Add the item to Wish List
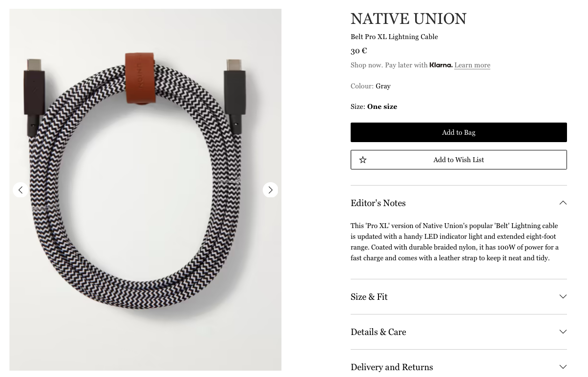 (459, 160)
